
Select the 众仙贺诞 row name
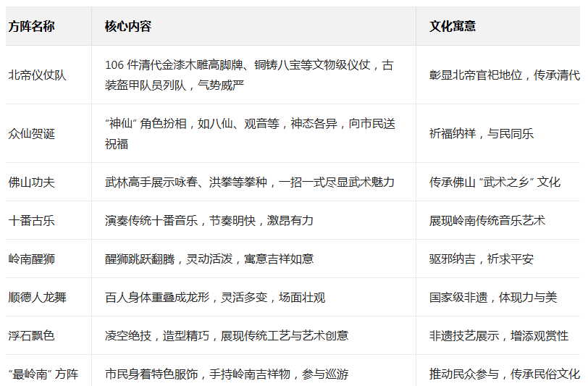(31, 133)
